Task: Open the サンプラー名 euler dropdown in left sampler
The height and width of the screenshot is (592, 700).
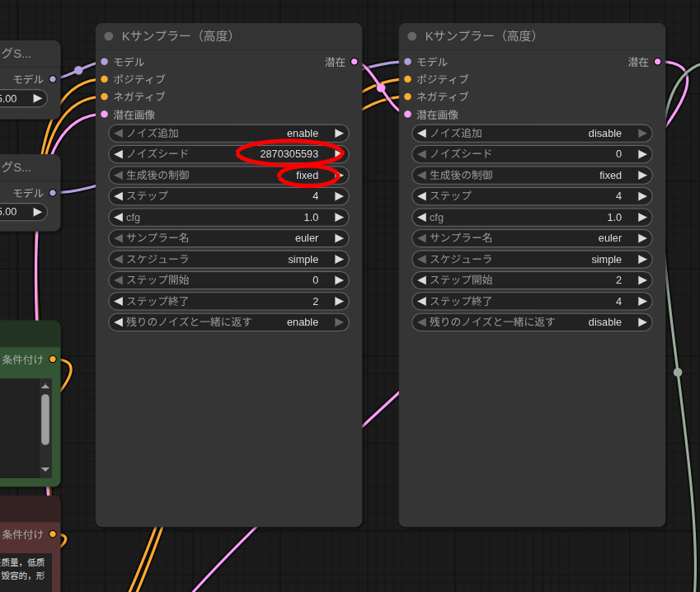Action: click(x=228, y=238)
